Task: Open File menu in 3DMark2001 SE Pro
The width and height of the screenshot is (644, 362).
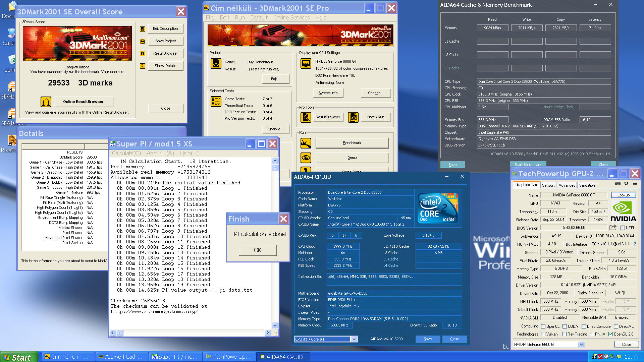Action: pos(210,18)
